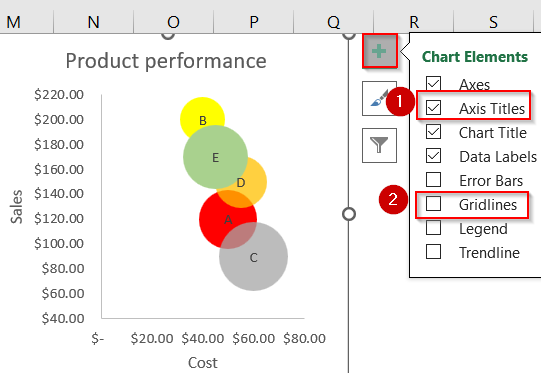Toggle the Axis Titles checkbox
This screenshot has height=373, width=541.
[x=433, y=108]
